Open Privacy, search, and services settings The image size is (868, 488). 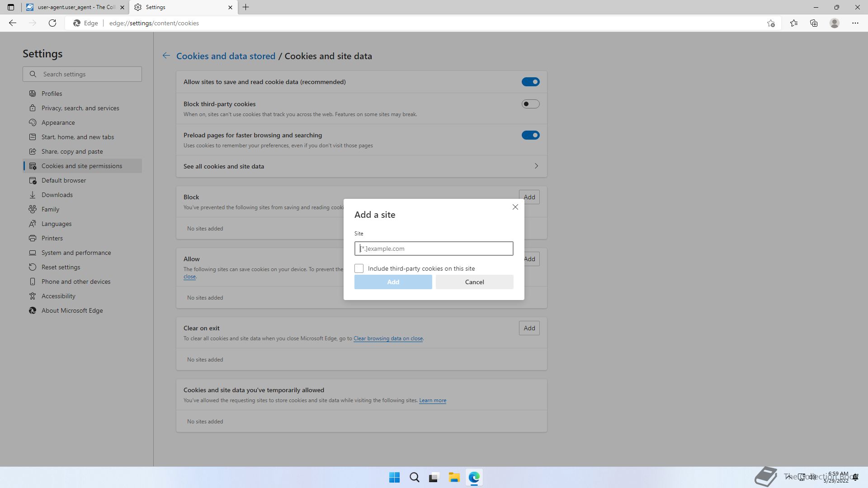[x=80, y=108]
